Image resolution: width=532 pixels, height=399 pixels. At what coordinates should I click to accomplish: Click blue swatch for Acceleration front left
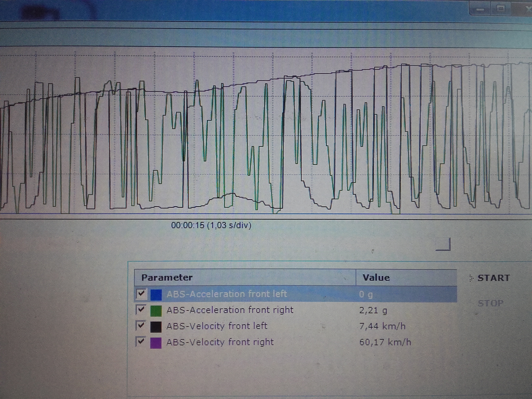[x=156, y=295]
